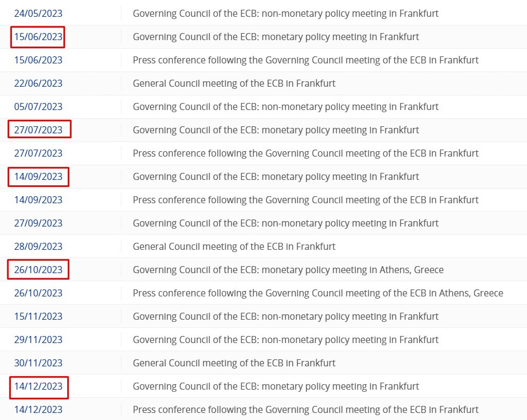Click the 30/11/2023 General Council meeting description

point(234,363)
